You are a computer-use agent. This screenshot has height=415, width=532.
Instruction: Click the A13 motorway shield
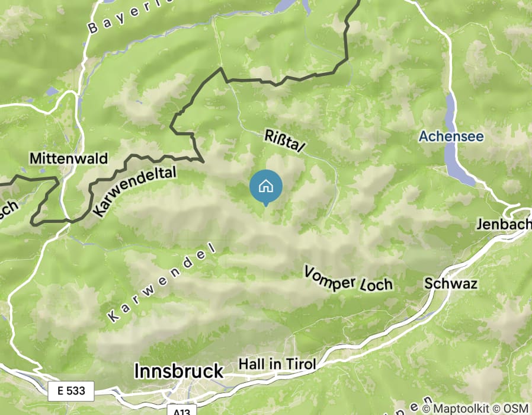pyautogui.click(x=182, y=410)
